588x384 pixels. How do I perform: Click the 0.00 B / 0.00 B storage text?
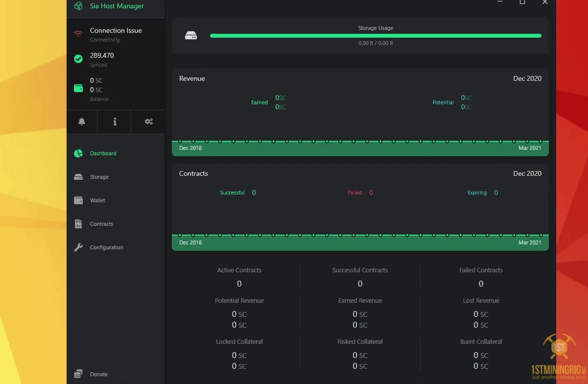pyautogui.click(x=376, y=43)
